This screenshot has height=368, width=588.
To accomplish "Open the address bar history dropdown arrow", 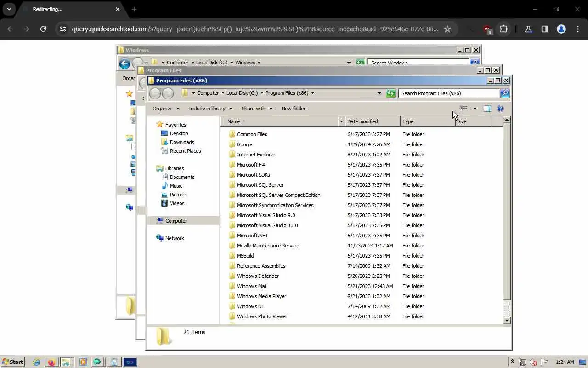I will (x=379, y=93).
